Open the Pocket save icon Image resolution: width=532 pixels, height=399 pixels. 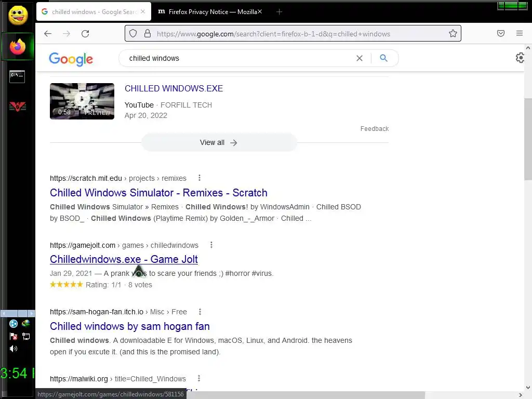tap(500, 33)
